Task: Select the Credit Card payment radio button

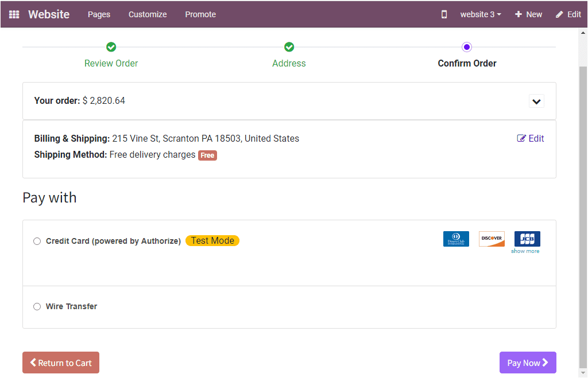Action: click(x=37, y=241)
